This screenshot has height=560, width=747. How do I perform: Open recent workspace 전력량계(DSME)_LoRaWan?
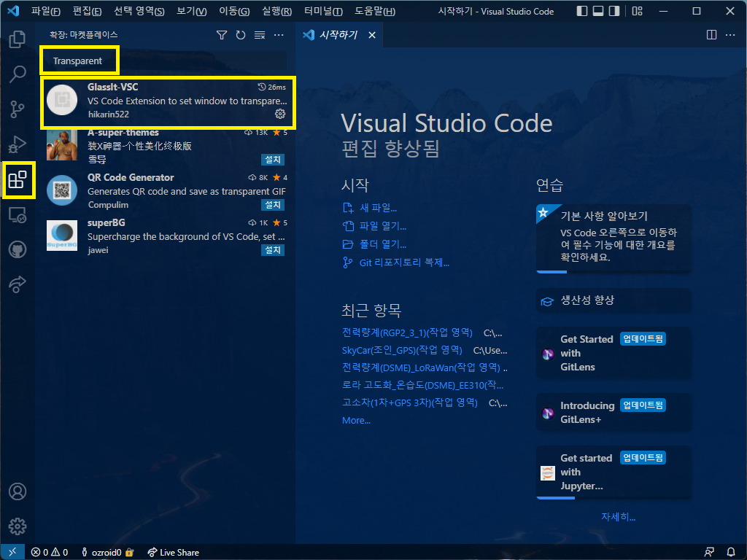point(421,367)
